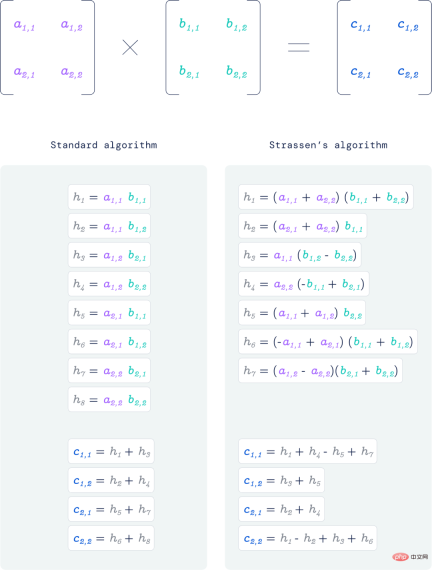432x570 pixels.
Task: Click Strassen result c2,1 = h2 + h4
Action: 281,509
